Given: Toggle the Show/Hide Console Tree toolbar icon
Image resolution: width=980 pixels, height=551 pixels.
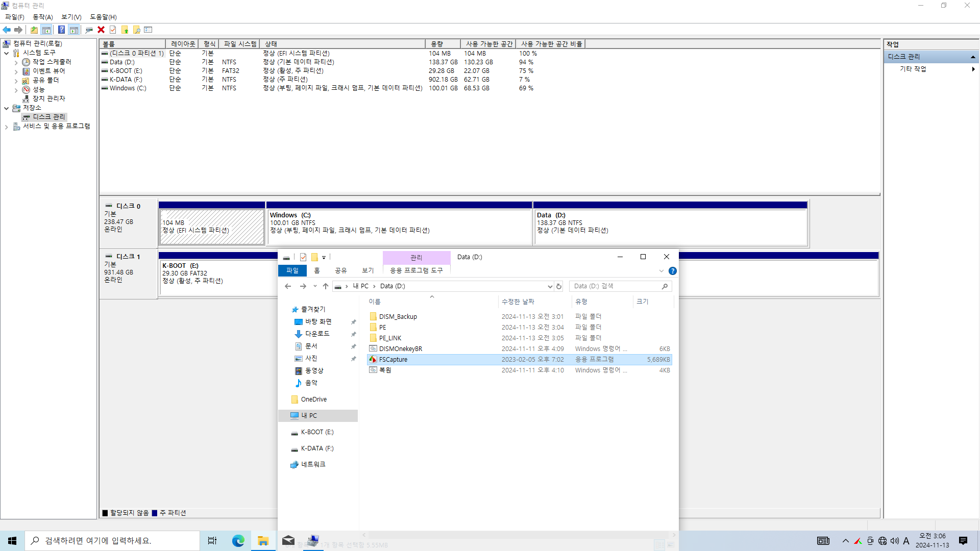Looking at the screenshot, I should tap(46, 30).
